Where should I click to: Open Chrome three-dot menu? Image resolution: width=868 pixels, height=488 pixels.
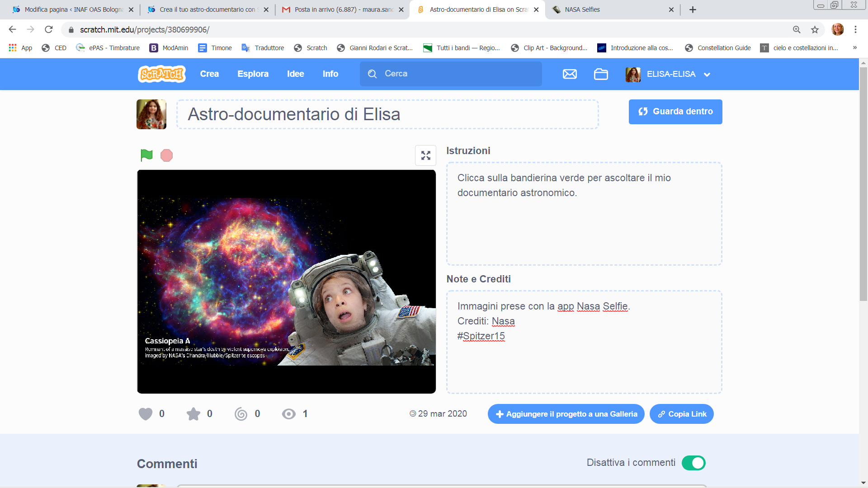click(x=855, y=30)
